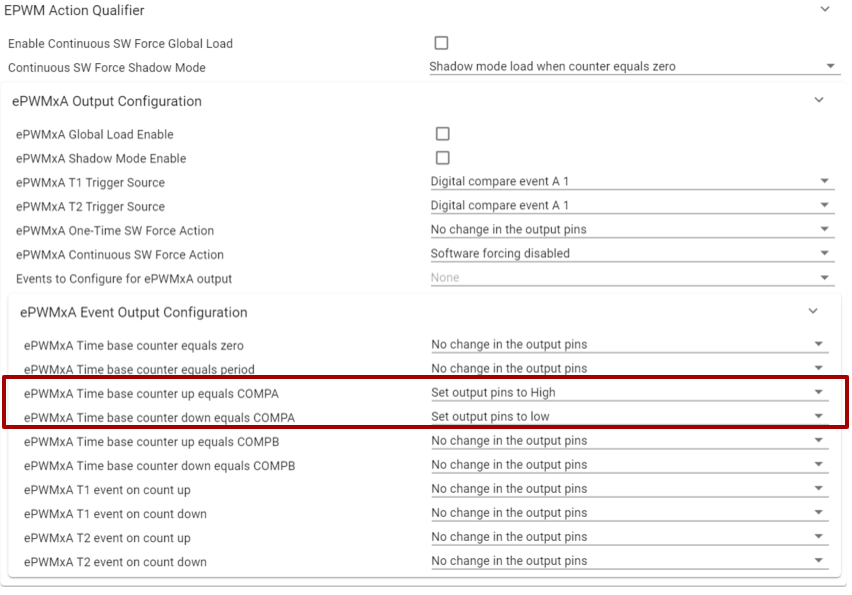Open counter down equals COMPB dropdown
Screen dimensions: 852x595
(x=629, y=465)
